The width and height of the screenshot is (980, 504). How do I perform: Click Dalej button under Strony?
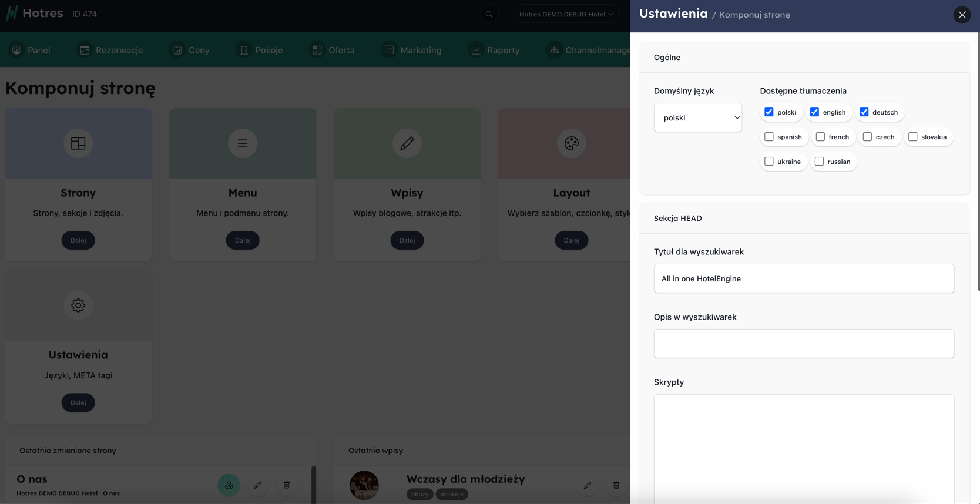coord(78,240)
